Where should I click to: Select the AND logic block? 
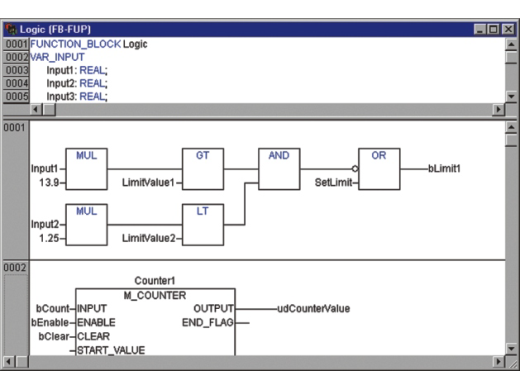coord(279,169)
